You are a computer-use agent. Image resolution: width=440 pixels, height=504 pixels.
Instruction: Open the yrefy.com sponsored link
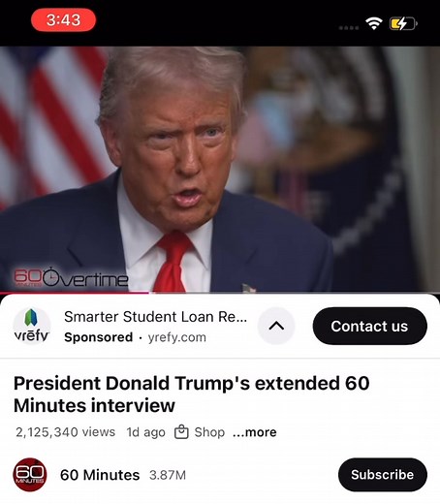point(177,337)
